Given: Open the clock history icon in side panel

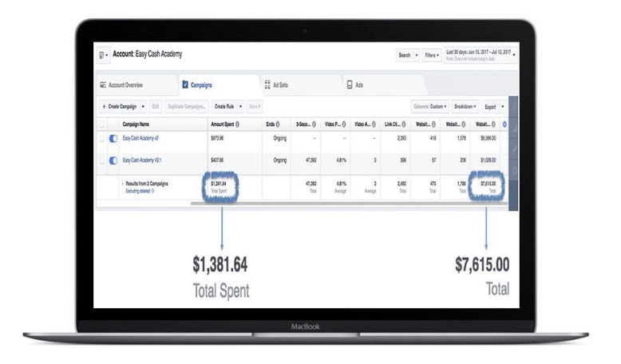Looking at the screenshot, I should coord(514,171).
